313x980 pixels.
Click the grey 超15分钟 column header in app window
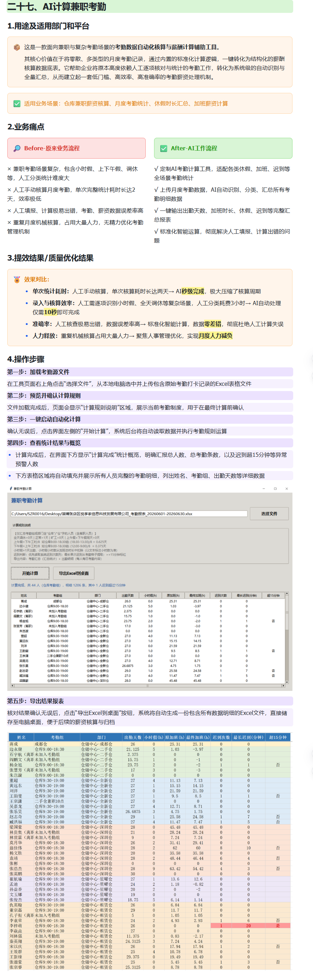pos(273,595)
